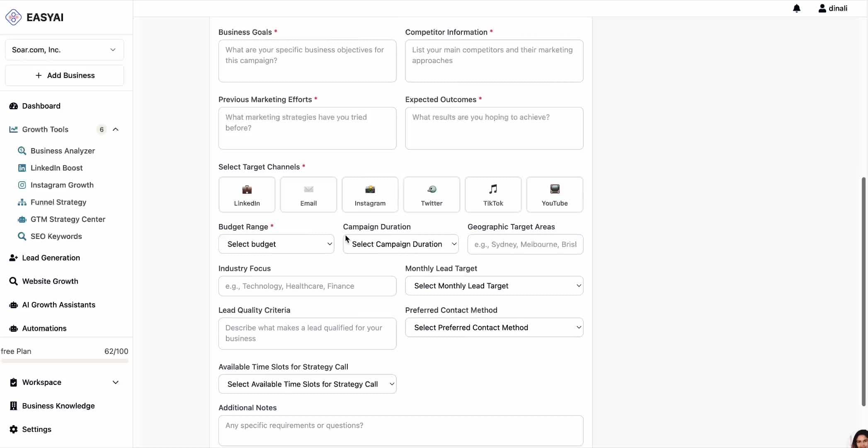
Task: Toggle the Email target channel
Action: tap(308, 195)
